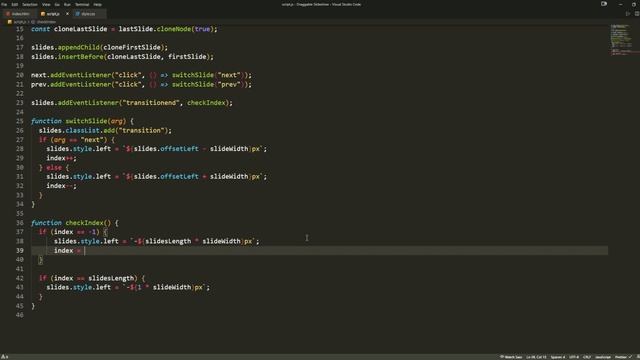Click 'slidesLength' condition on line 42
The height and width of the screenshot is (360, 640).
click(x=111, y=278)
